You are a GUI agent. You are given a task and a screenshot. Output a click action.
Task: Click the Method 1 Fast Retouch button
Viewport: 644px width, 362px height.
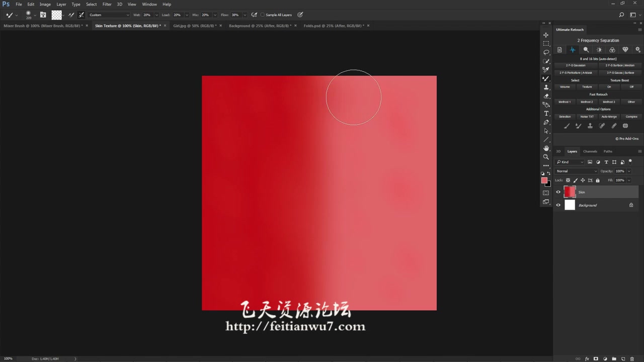[x=565, y=102]
